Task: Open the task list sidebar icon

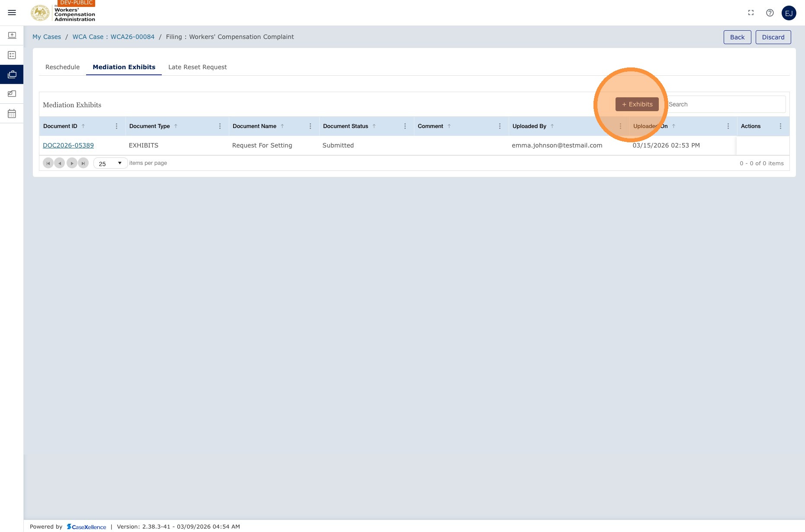Action: coord(12,55)
